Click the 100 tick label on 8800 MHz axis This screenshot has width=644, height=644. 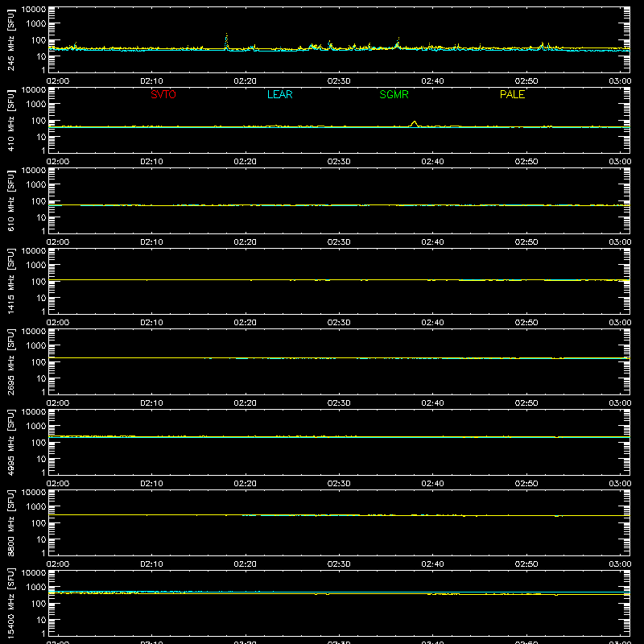click(x=39, y=523)
